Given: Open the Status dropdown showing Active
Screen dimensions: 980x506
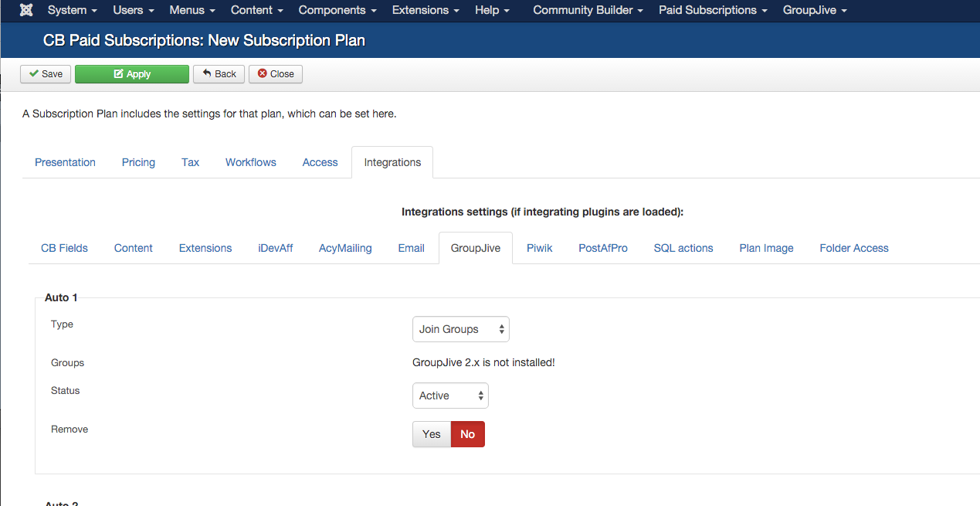Looking at the screenshot, I should click(450, 396).
